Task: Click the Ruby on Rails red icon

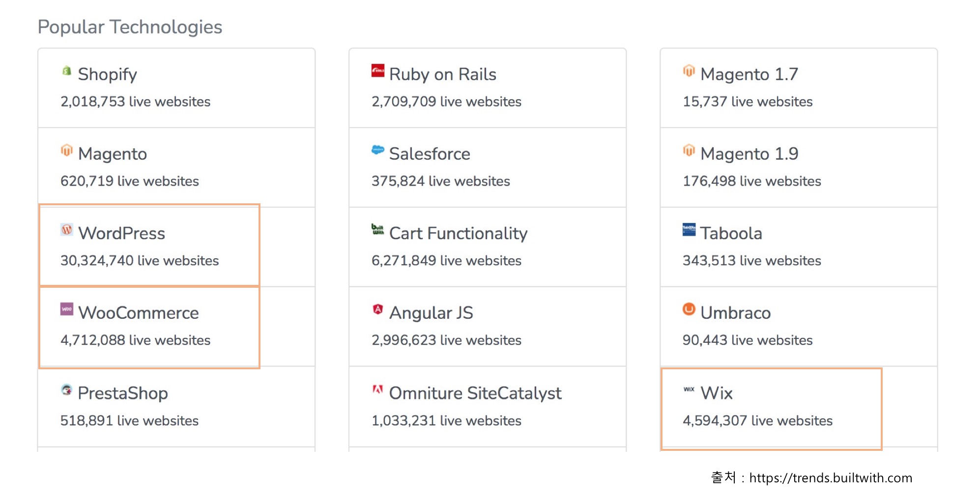Action: tap(377, 71)
